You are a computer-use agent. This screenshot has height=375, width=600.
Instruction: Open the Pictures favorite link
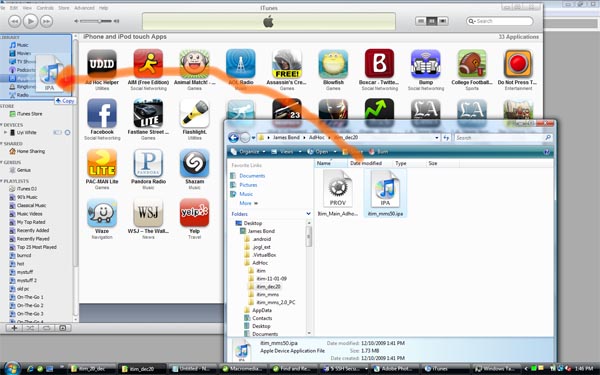coord(248,185)
